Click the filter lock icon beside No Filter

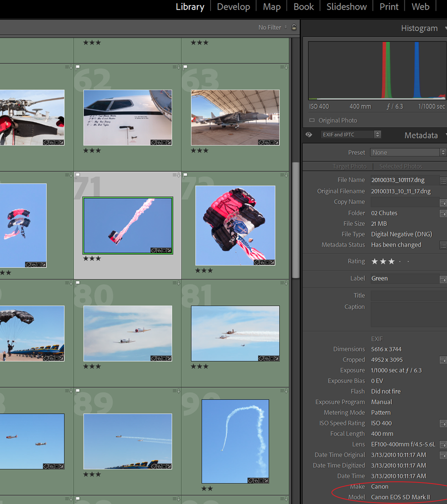pos(294,27)
